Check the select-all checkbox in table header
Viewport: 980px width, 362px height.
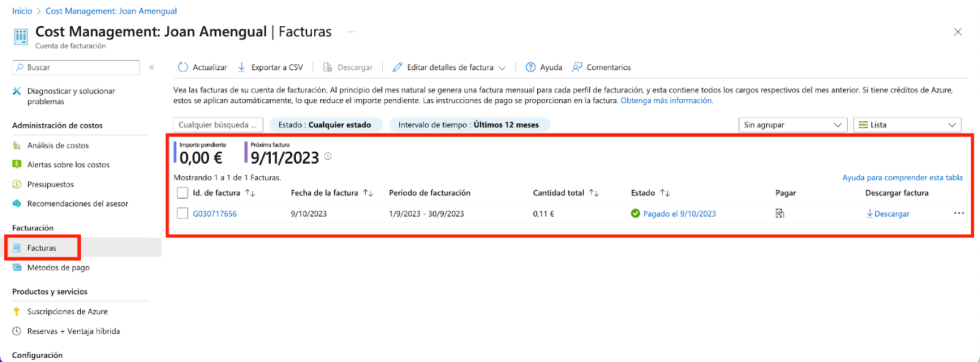click(x=183, y=193)
